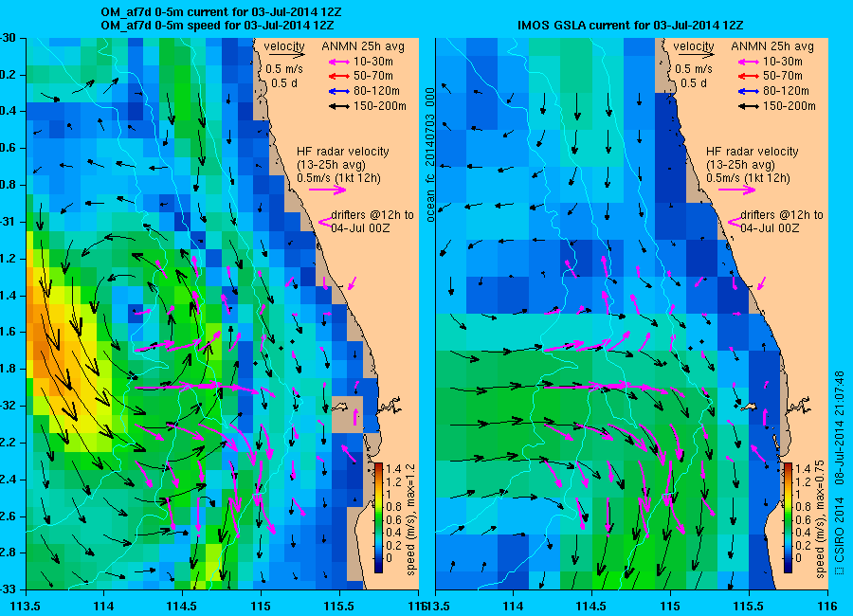Click the blue 80-120m arrow in left legend
853x616 pixels.
click(x=339, y=91)
